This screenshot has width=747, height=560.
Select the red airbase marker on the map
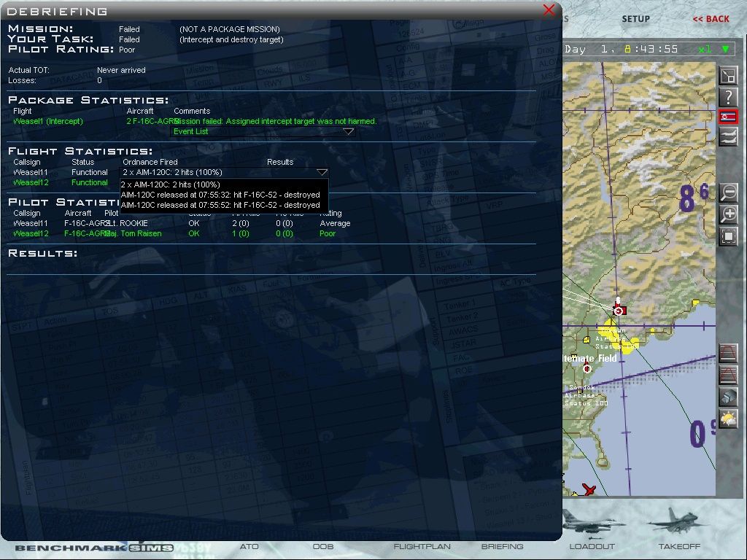tap(619, 311)
